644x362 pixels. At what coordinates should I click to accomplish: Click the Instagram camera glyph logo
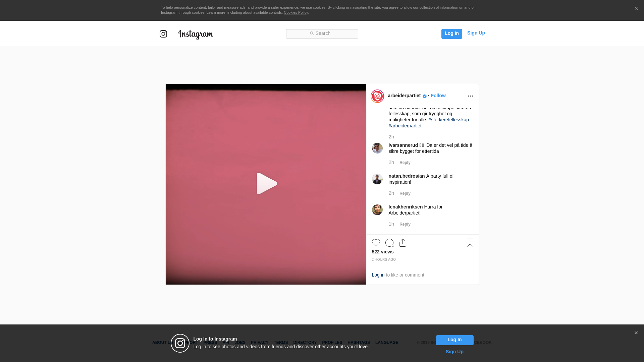(163, 34)
